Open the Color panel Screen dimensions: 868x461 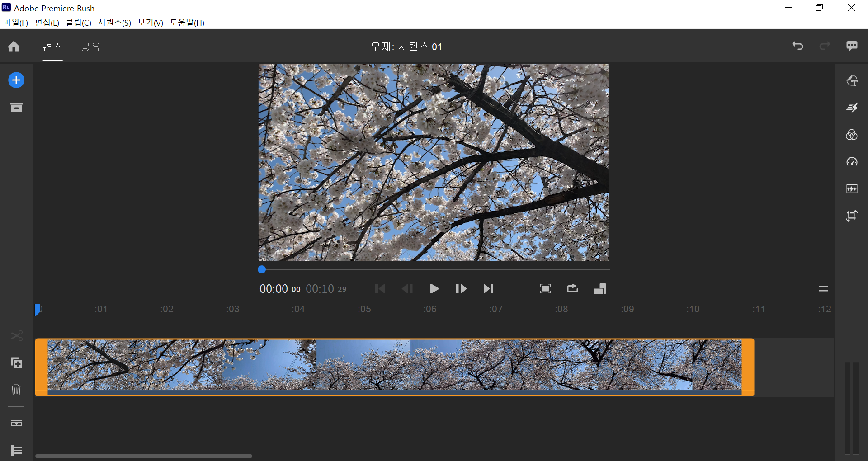(x=852, y=135)
